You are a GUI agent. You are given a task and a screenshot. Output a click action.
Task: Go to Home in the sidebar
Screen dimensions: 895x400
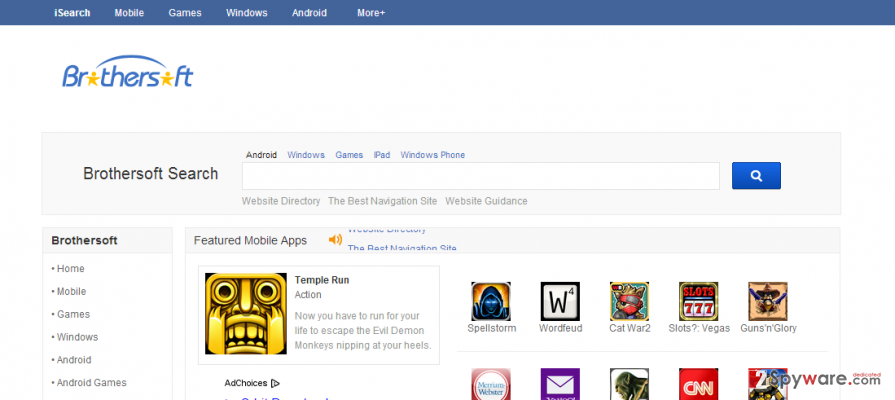(70, 269)
